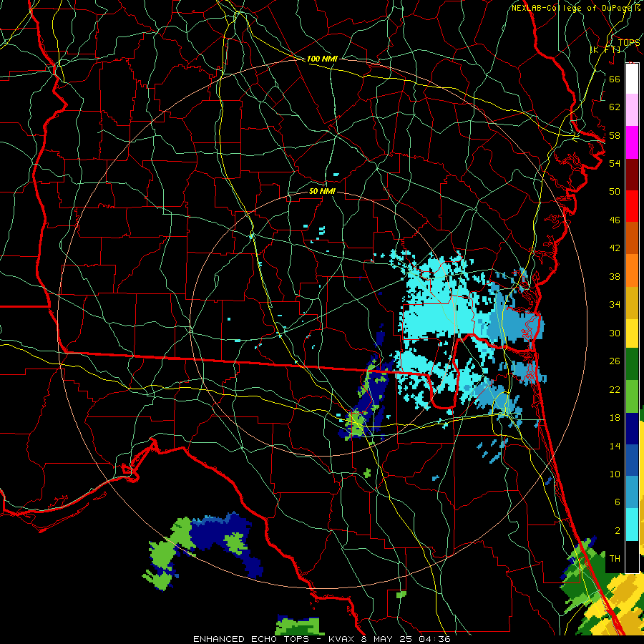
Task: Click the '54' legend value
Action: (x=615, y=163)
